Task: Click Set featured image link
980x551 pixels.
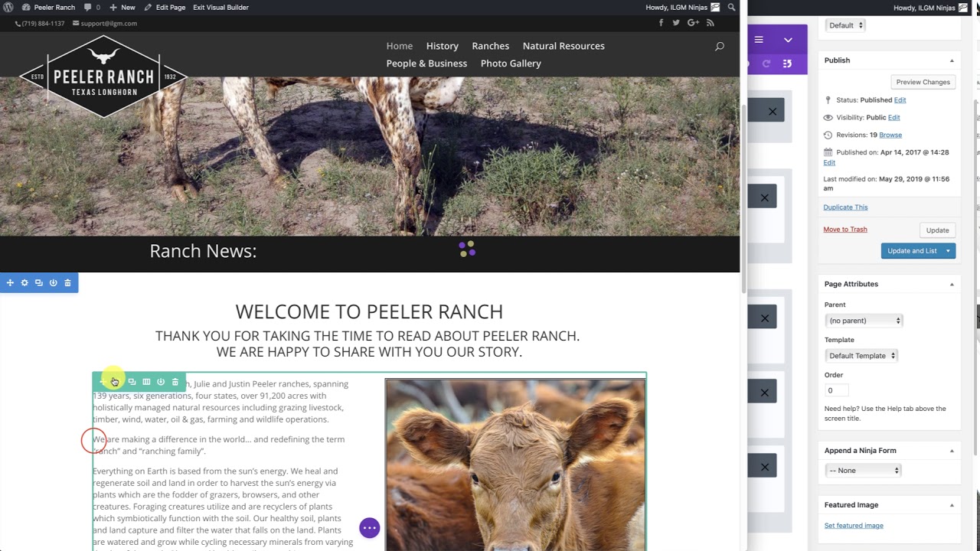Action: pyautogui.click(x=854, y=526)
